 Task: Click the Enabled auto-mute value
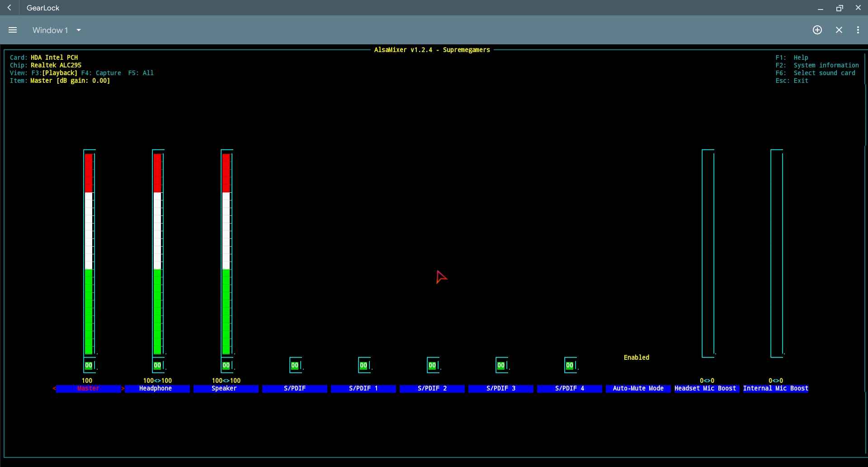[x=636, y=357]
